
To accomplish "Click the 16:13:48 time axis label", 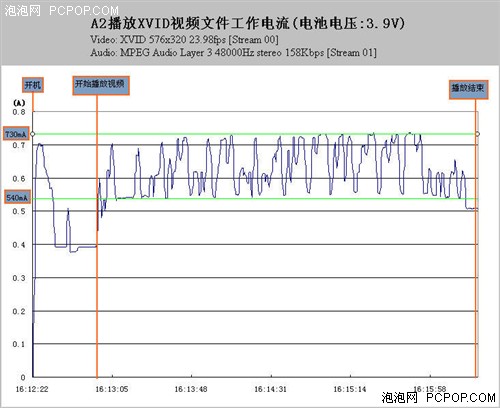I will 191,389.
